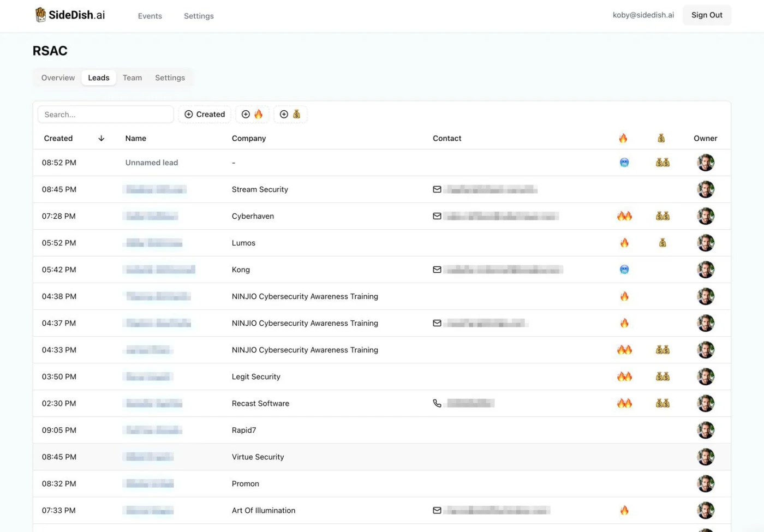The width and height of the screenshot is (764, 532).
Task: Click the owner avatar in Rapid7 row
Action: click(x=706, y=430)
